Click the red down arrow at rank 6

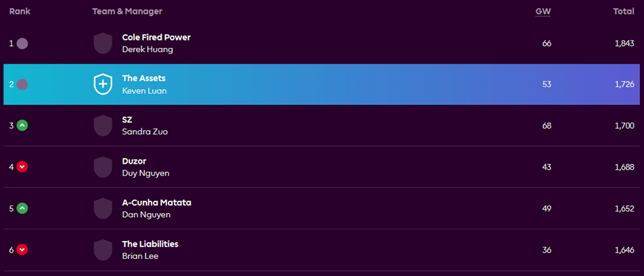point(22,250)
